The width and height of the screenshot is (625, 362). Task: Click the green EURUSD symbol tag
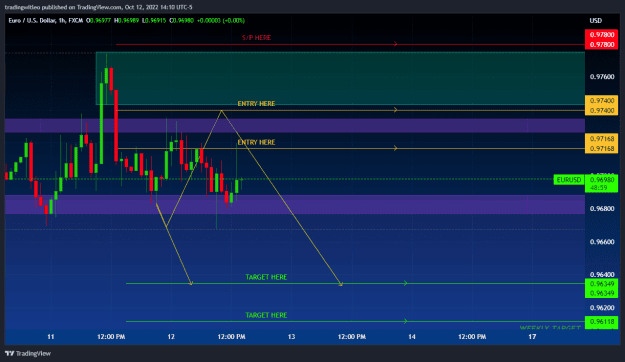pos(569,180)
